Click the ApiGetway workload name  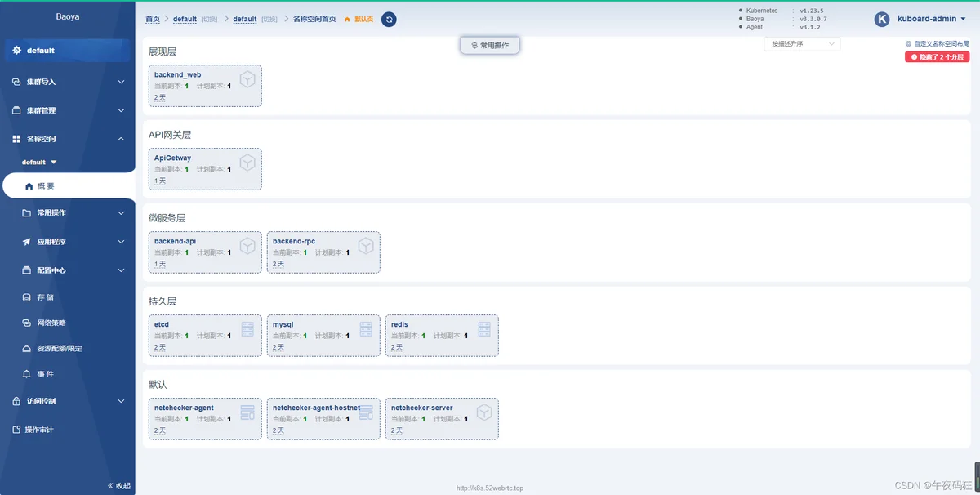pos(172,158)
